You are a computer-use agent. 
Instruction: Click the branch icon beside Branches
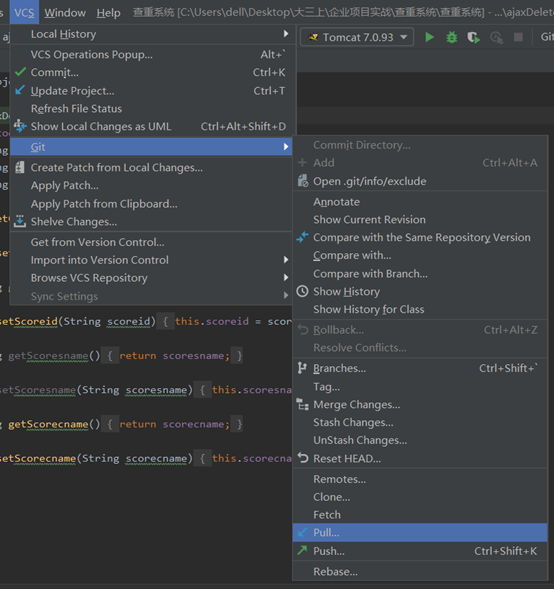pos(302,368)
